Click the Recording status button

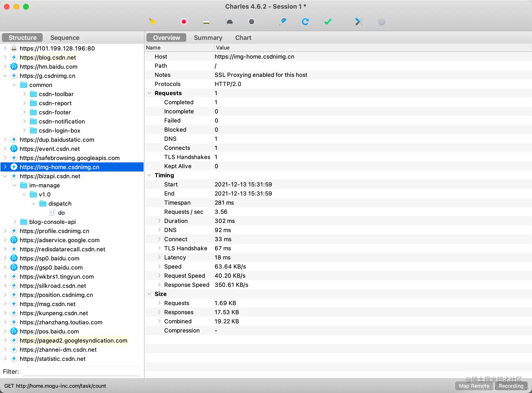pyautogui.click(x=511, y=386)
